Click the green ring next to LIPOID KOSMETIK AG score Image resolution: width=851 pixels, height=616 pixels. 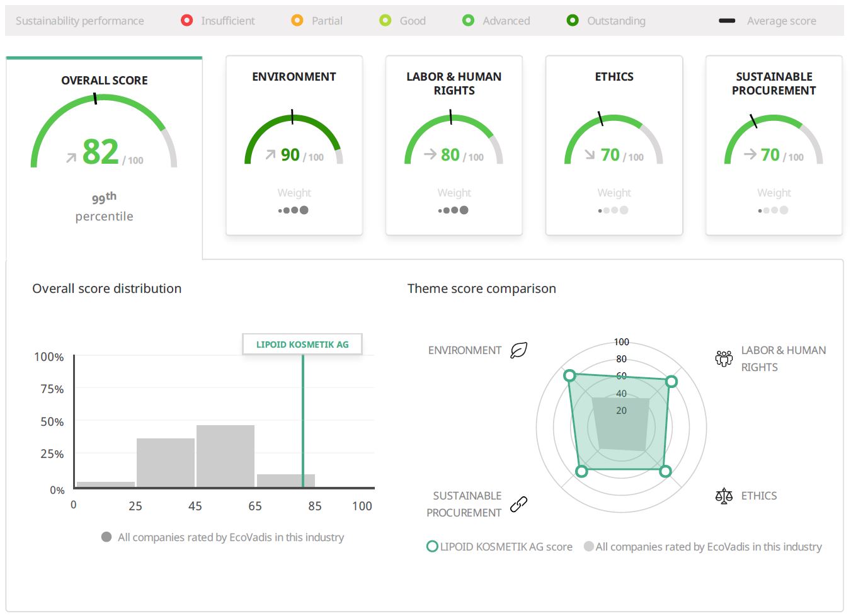(x=432, y=546)
